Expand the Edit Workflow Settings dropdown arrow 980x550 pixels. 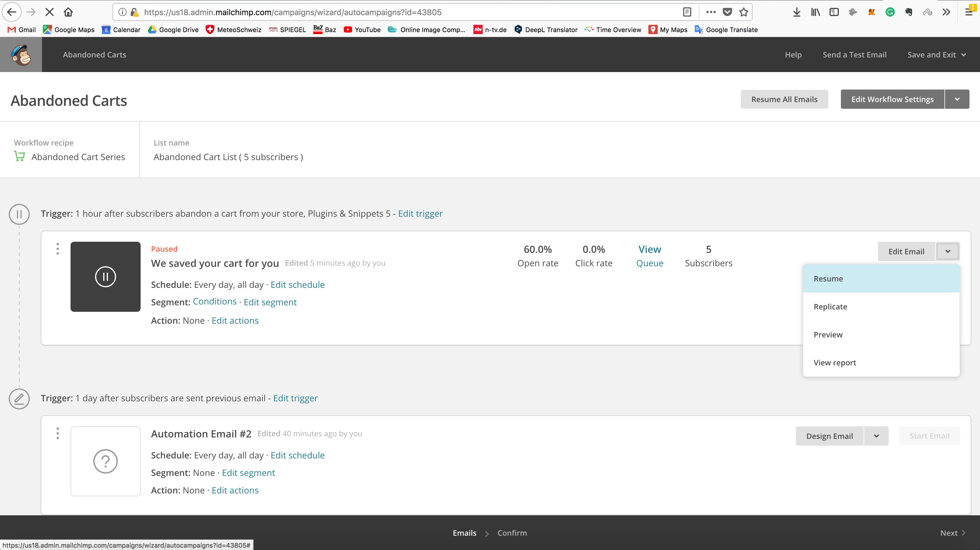tap(957, 99)
